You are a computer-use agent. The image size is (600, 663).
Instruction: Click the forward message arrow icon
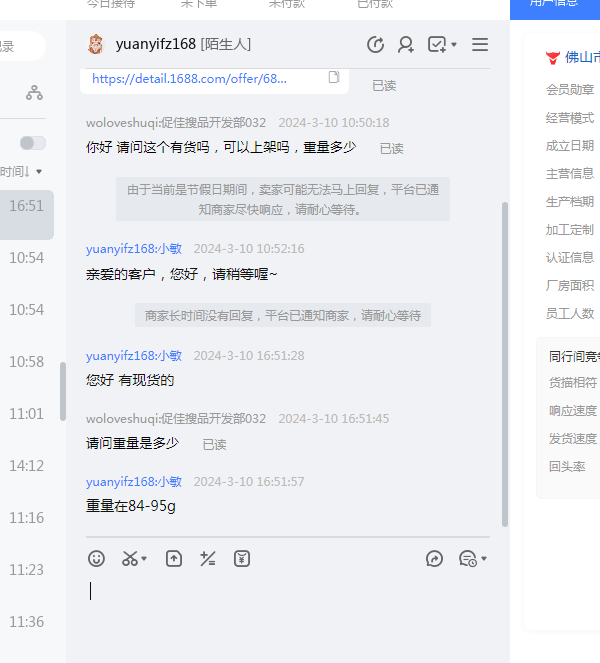tap(434, 559)
